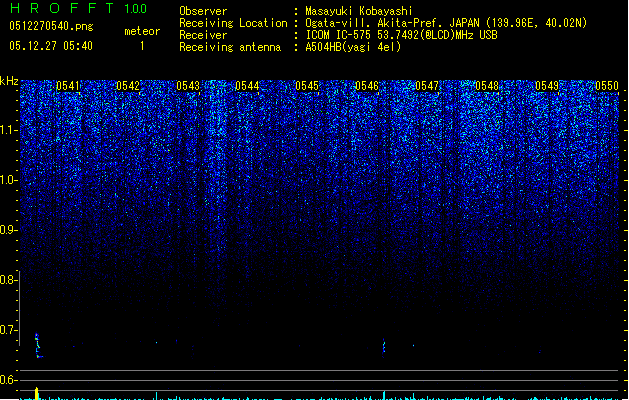This screenshot has height=400, width=629.
Task: Click the ICOM IC-575 receiver details
Action: click(x=402, y=35)
